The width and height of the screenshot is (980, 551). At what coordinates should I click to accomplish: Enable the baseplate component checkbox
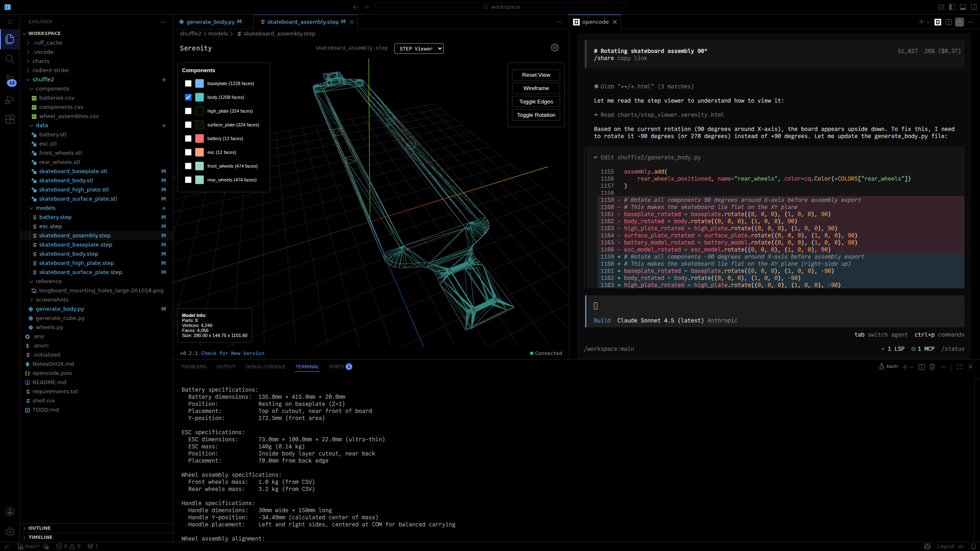click(188, 83)
